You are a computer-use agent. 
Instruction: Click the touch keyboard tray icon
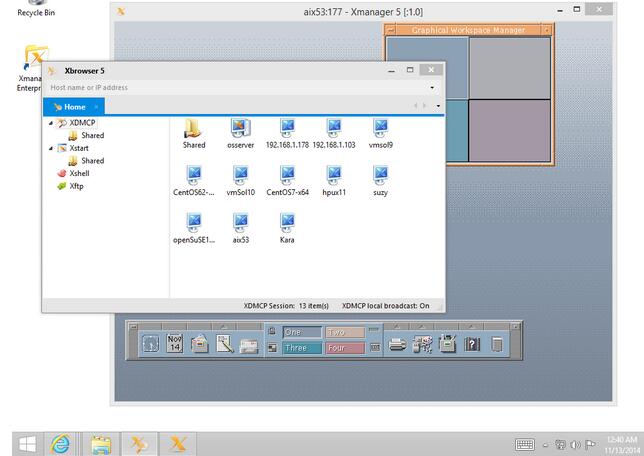pos(524,444)
